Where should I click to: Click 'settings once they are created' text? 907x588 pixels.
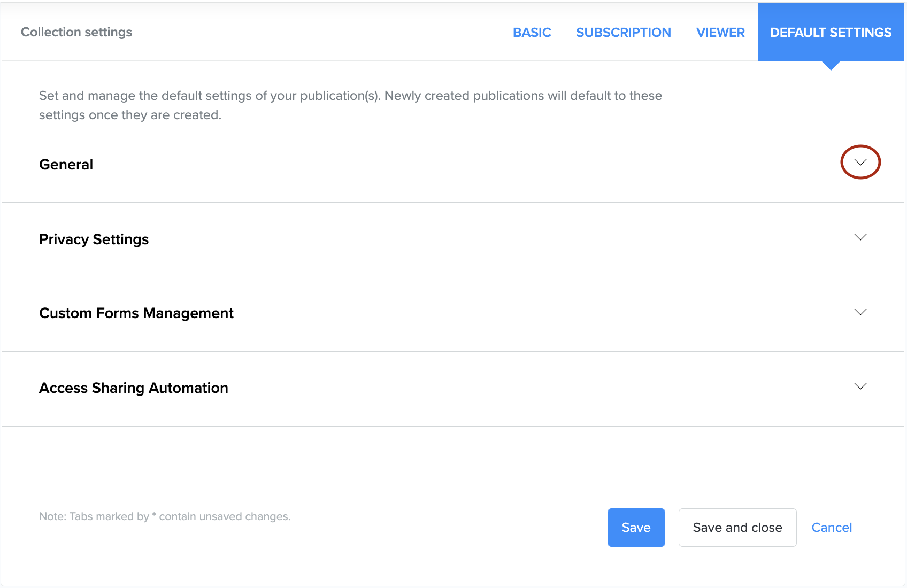tap(130, 115)
